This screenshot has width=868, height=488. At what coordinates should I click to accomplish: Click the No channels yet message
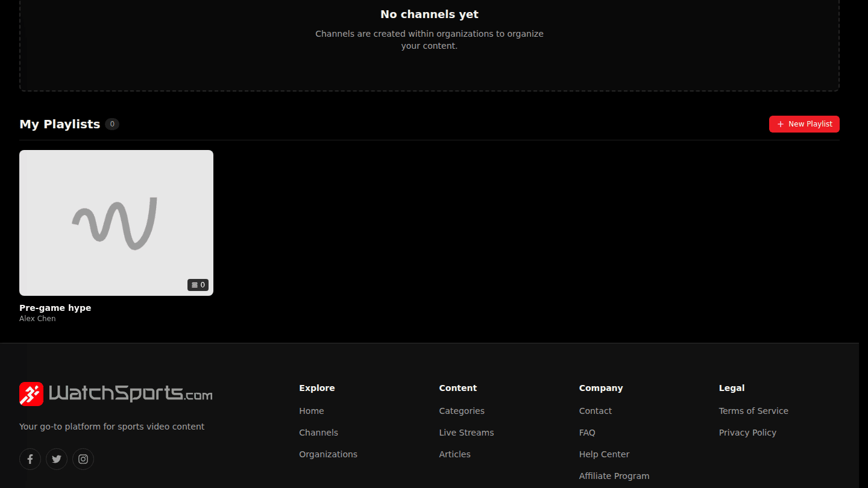coord(429,14)
